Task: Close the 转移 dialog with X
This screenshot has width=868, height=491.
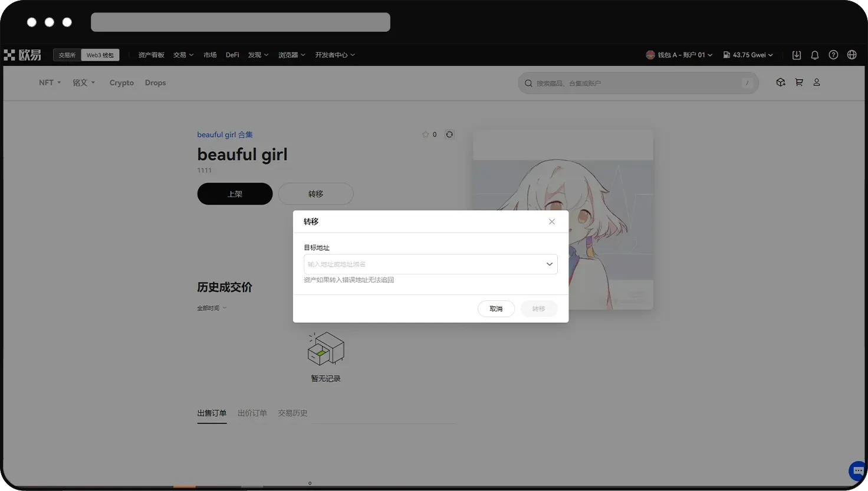Action: point(552,222)
